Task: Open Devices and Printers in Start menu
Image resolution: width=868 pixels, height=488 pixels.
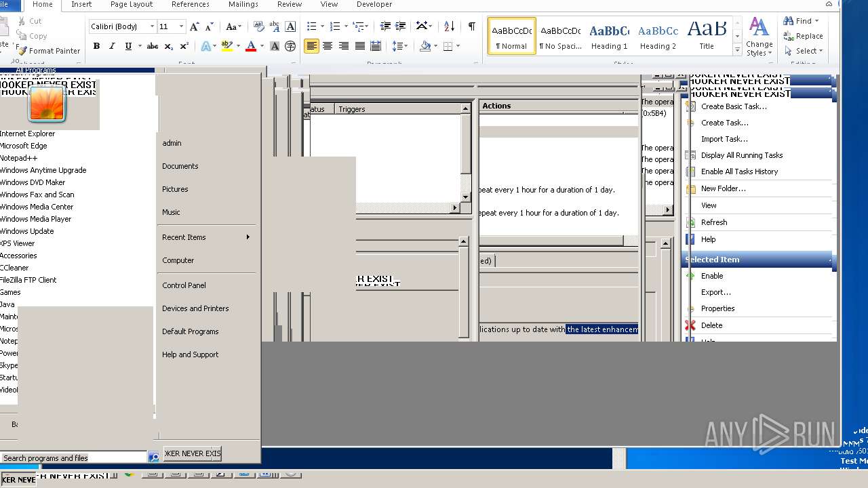Action: (x=195, y=308)
